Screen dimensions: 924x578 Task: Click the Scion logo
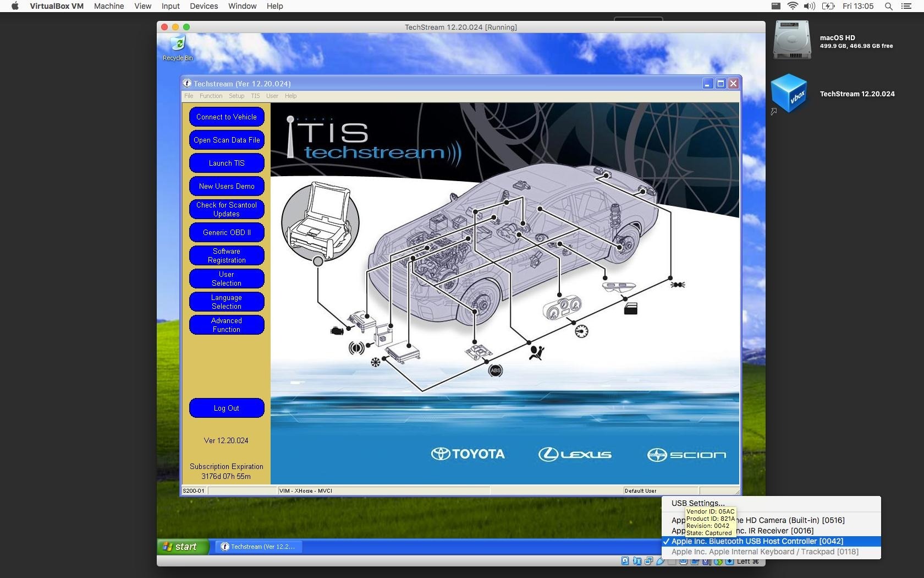coord(686,455)
